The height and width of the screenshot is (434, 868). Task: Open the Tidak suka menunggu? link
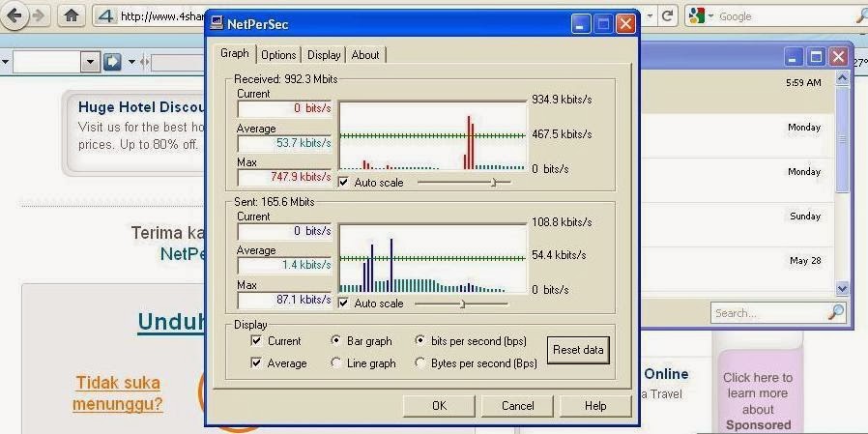(118, 393)
